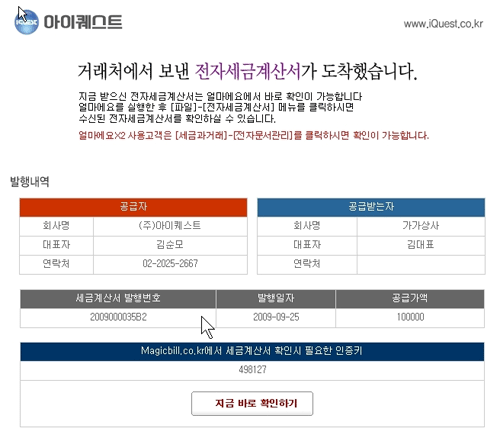Click the 지금 바로 확인하기 button

[252, 403]
